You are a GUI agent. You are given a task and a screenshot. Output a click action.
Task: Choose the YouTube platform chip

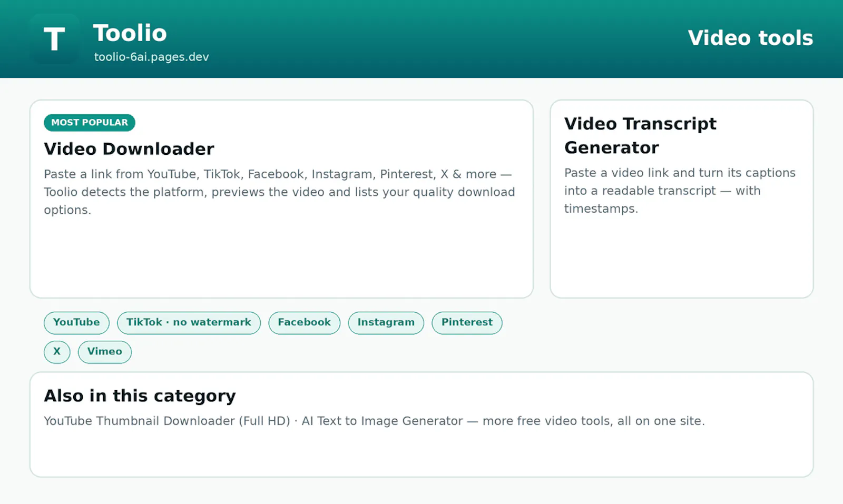pyautogui.click(x=76, y=322)
